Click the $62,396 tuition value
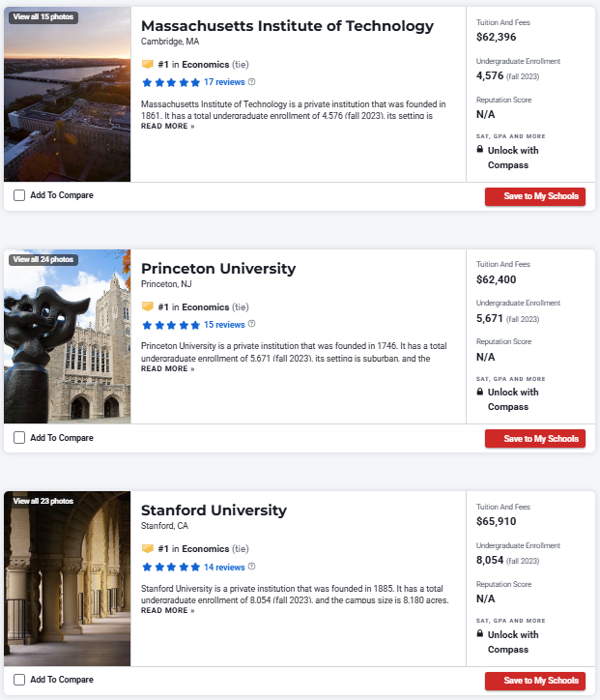This screenshot has height=700, width=600. tap(496, 37)
